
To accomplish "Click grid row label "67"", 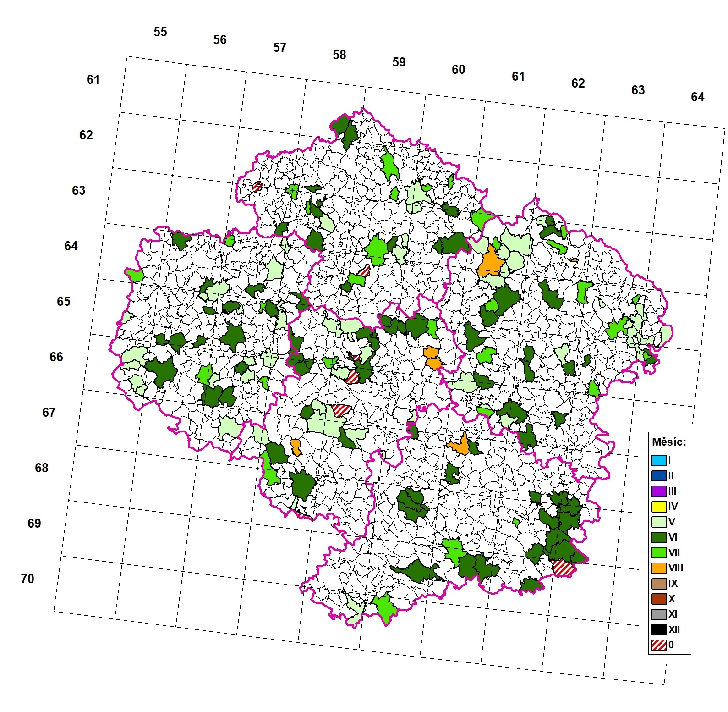I will click(x=49, y=413).
